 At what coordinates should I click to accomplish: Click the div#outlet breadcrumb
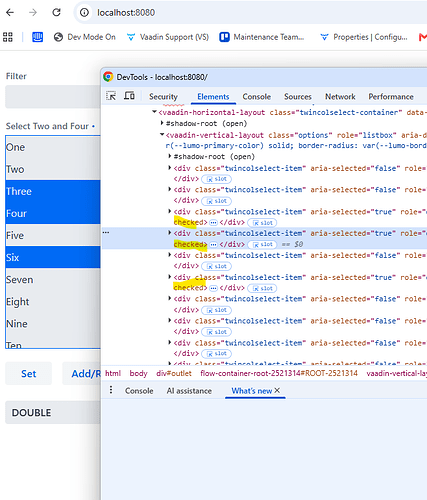(x=174, y=373)
